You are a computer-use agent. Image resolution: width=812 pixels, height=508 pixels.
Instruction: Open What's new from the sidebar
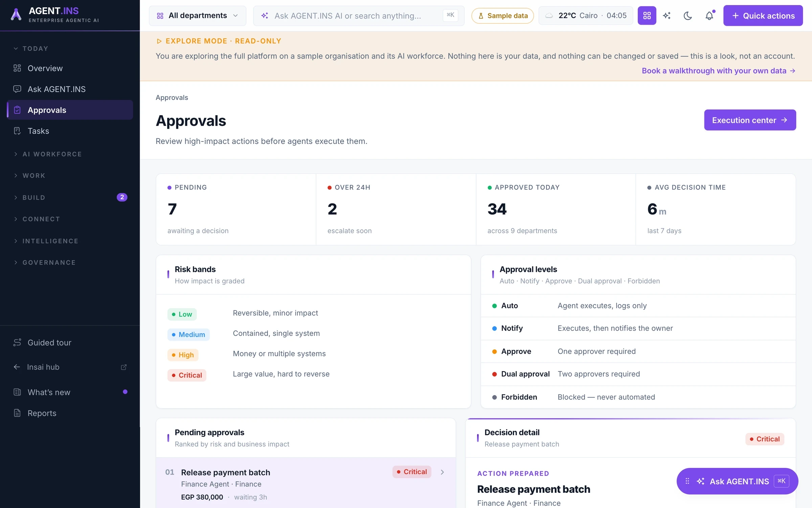tap(70, 392)
